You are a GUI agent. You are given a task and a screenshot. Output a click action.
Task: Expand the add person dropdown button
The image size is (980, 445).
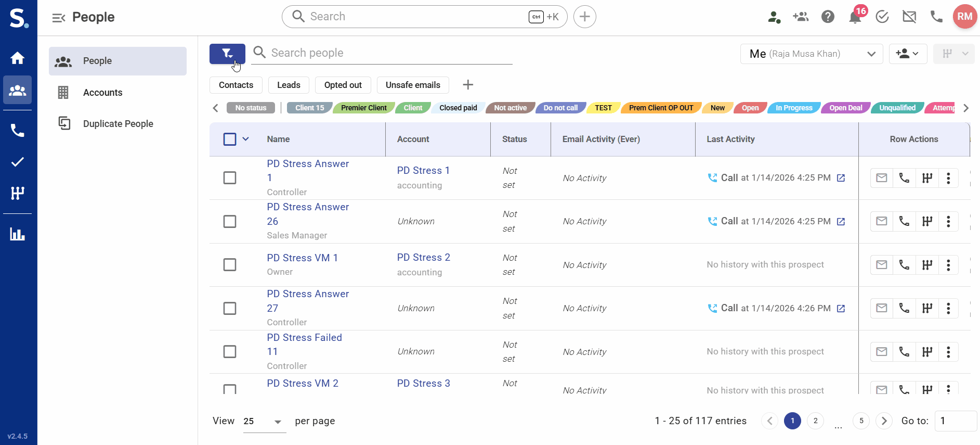(907, 54)
